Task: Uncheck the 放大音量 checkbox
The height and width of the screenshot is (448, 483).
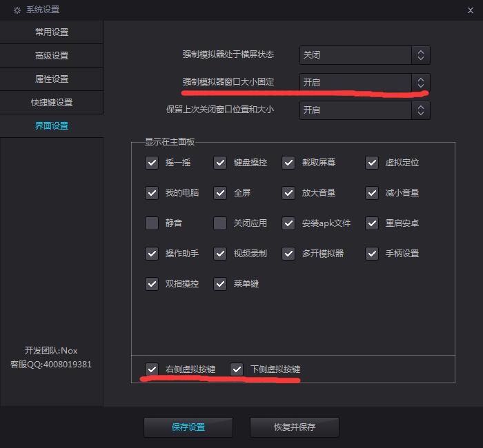Action: click(x=288, y=193)
